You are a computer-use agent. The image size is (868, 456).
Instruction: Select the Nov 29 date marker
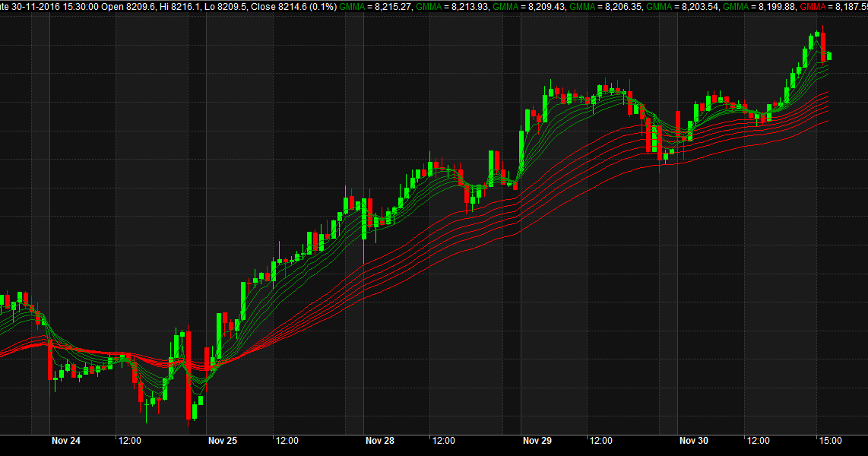pyautogui.click(x=537, y=440)
